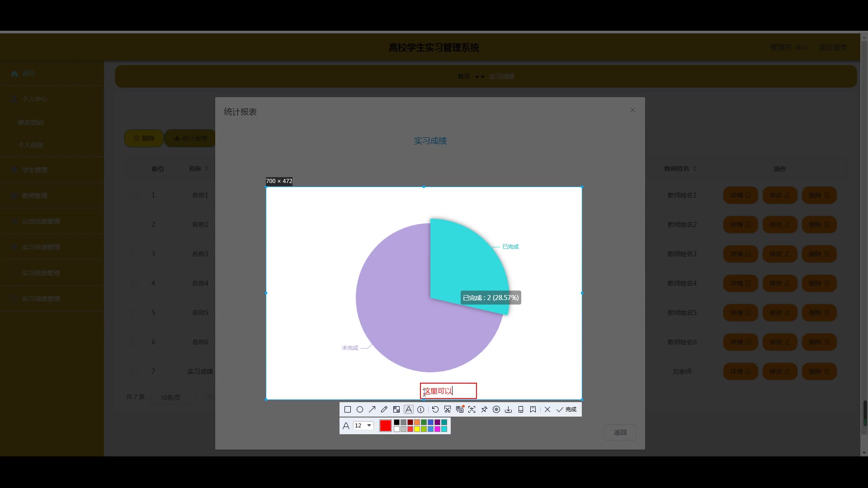Screen dimensions: 868x488
Task: Pick the white color swatch
Action: click(396, 429)
